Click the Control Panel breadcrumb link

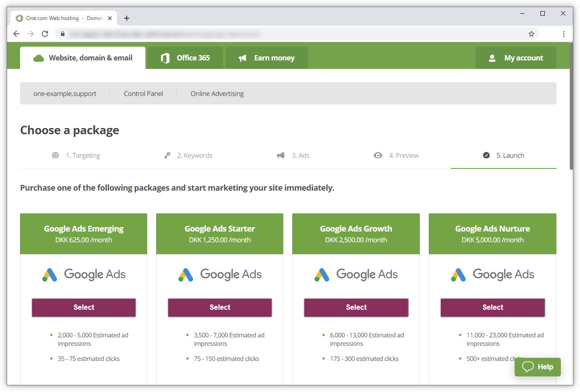(x=144, y=94)
